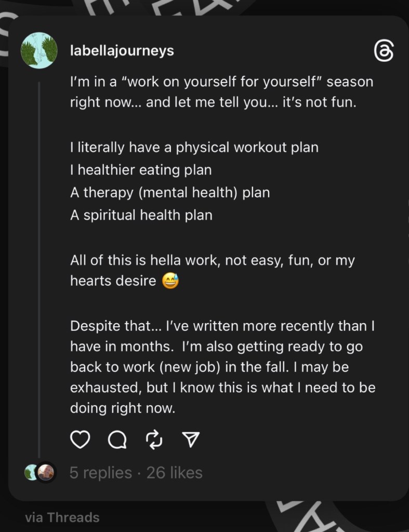Click the "hella work" paragraph

coord(212,270)
